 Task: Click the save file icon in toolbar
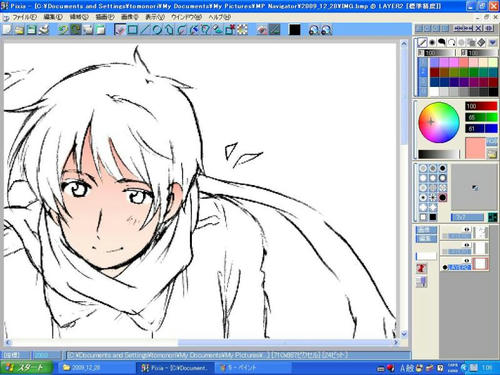pyautogui.click(x=32, y=30)
